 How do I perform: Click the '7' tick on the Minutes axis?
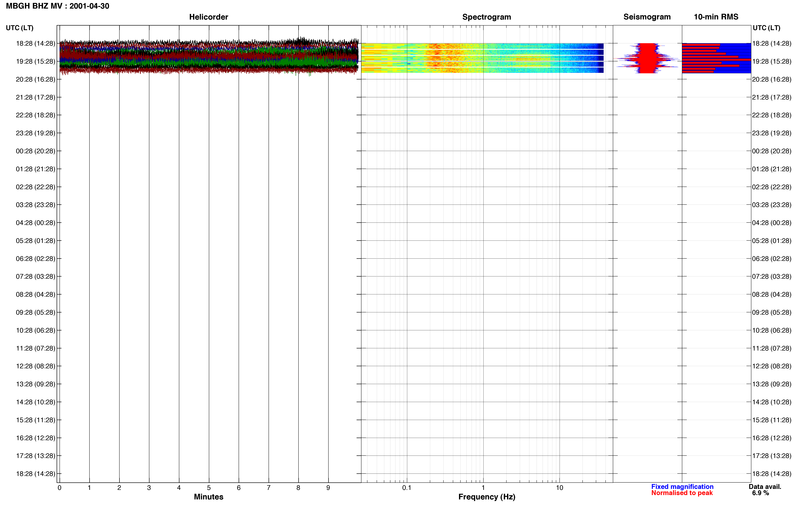(x=269, y=488)
